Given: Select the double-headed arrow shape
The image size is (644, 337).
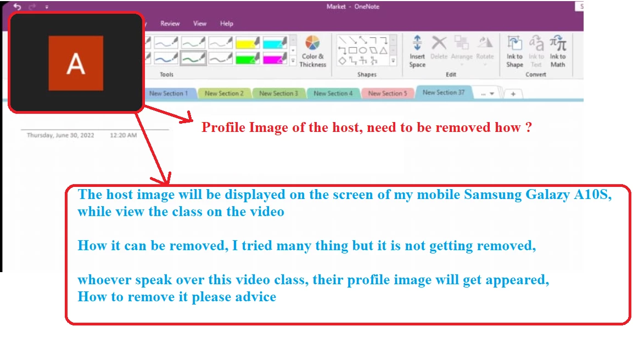Looking at the screenshot, I should click(363, 40).
